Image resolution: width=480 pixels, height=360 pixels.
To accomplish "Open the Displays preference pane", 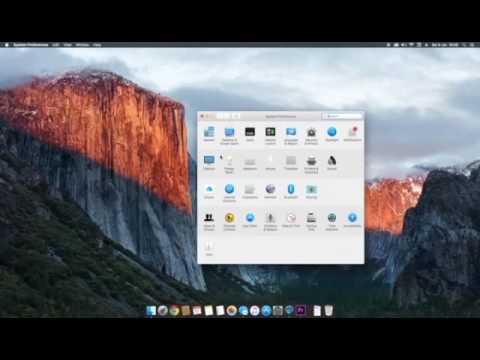I will click(x=209, y=163).
